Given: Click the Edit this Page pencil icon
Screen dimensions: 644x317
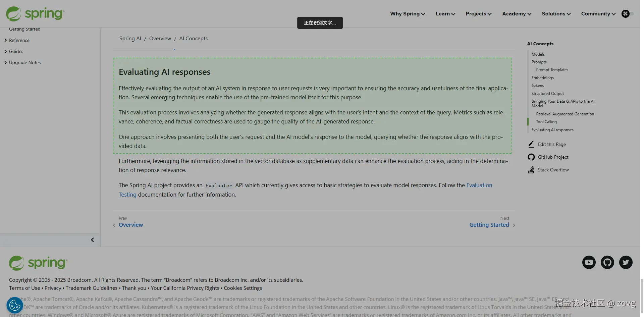Looking at the screenshot, I should 531,144.
